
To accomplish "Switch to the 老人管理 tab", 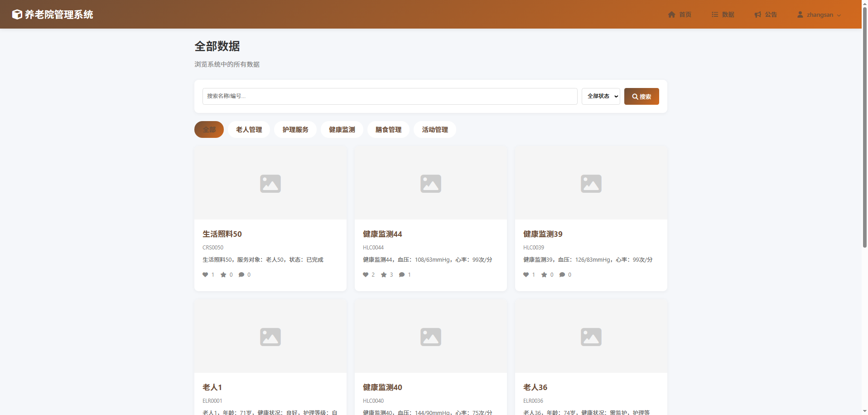I will coord(249,130).
